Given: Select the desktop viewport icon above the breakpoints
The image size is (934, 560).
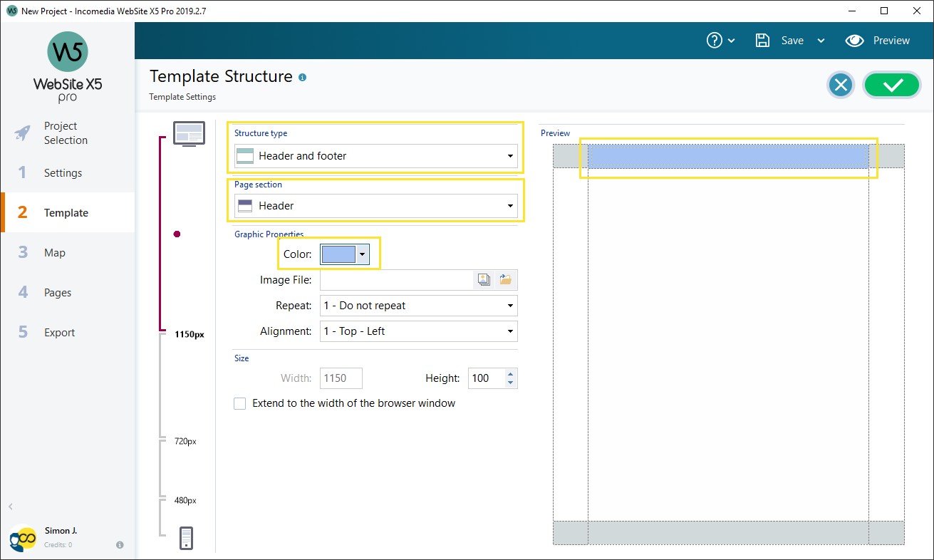Looking at the screenshot, I should point(188,133).
